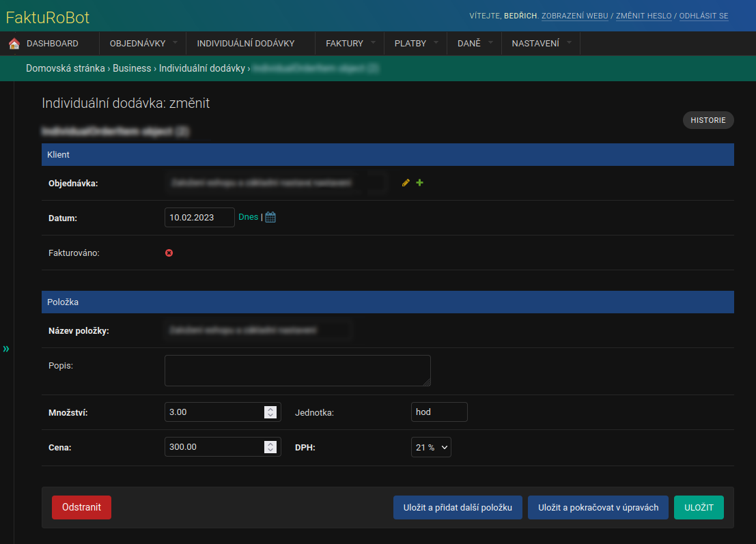This screenshot has height=544, width=756.
Task: Expand the sidebar with the double-arrow icon
Action: point(6,349)
